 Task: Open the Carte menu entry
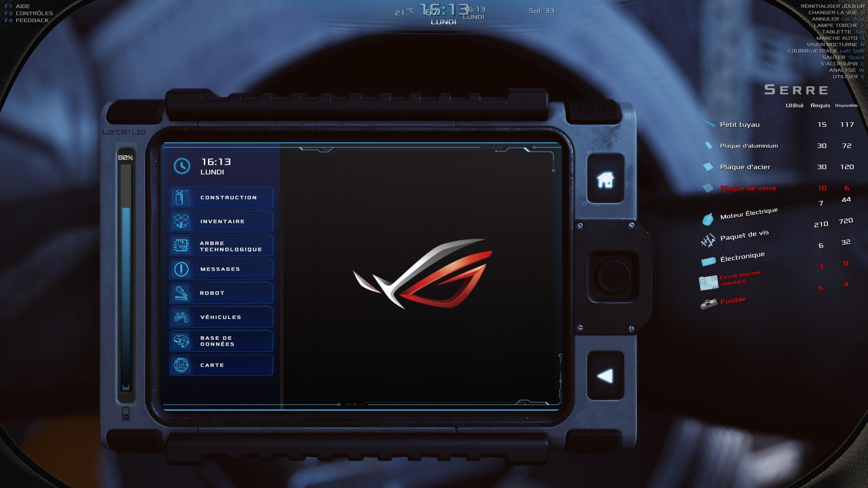click(221, 365)
